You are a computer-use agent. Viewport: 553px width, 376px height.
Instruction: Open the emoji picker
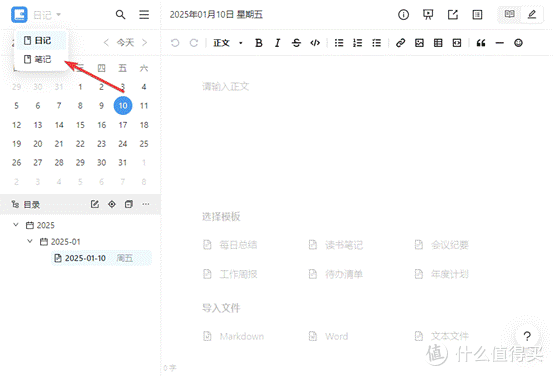(518, 43)
